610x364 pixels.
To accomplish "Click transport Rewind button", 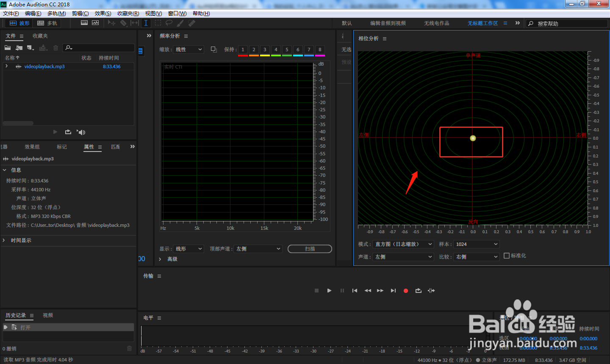I will coord(368,291).
